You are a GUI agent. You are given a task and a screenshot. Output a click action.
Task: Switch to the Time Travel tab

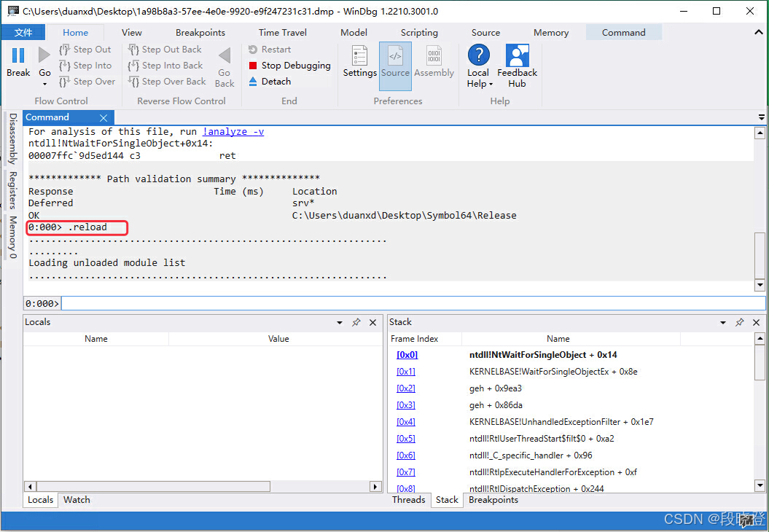click(283, 32)
